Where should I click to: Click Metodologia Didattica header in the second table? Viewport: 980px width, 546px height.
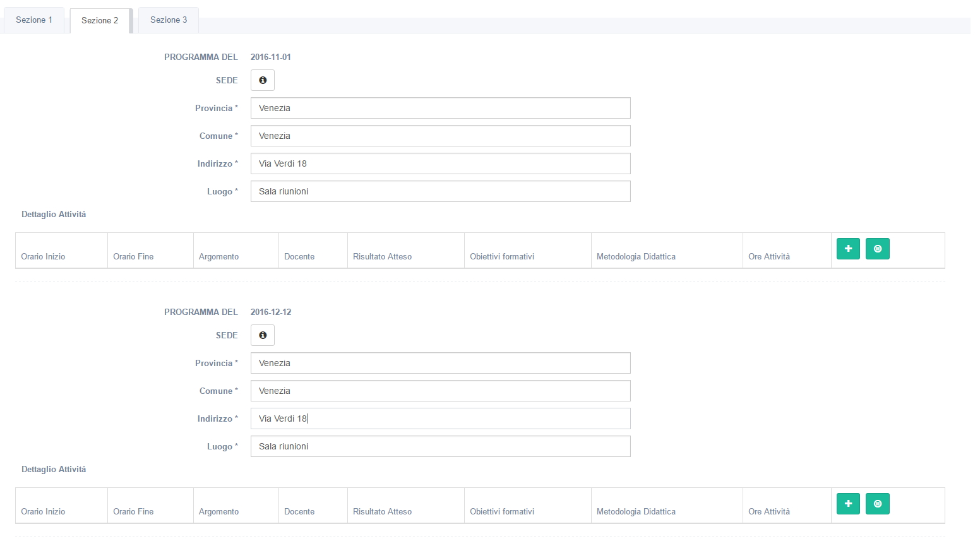[636, 511]
